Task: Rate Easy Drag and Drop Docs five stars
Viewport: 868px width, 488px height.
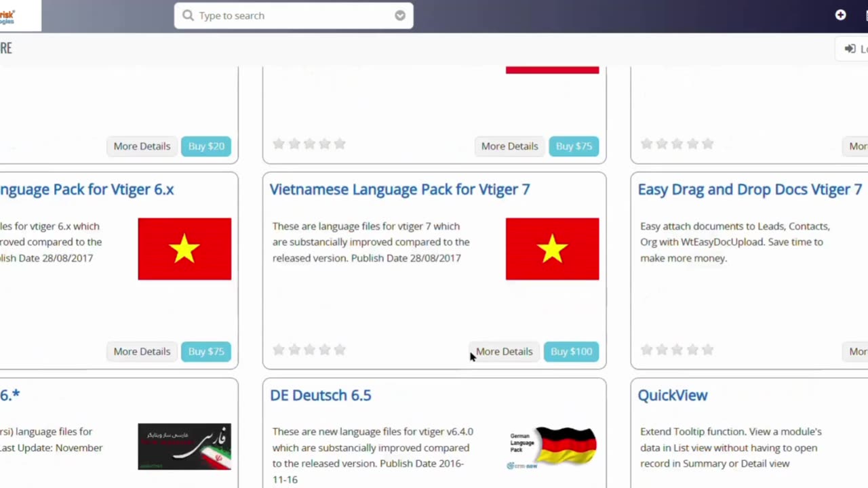Action: click(708, 350)
